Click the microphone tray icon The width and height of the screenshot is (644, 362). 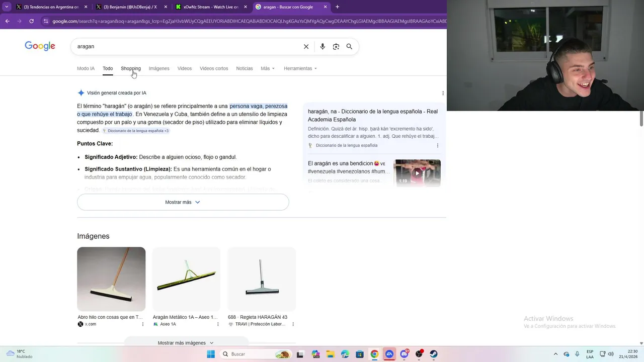pyautogui.click(x=577, y=354)
